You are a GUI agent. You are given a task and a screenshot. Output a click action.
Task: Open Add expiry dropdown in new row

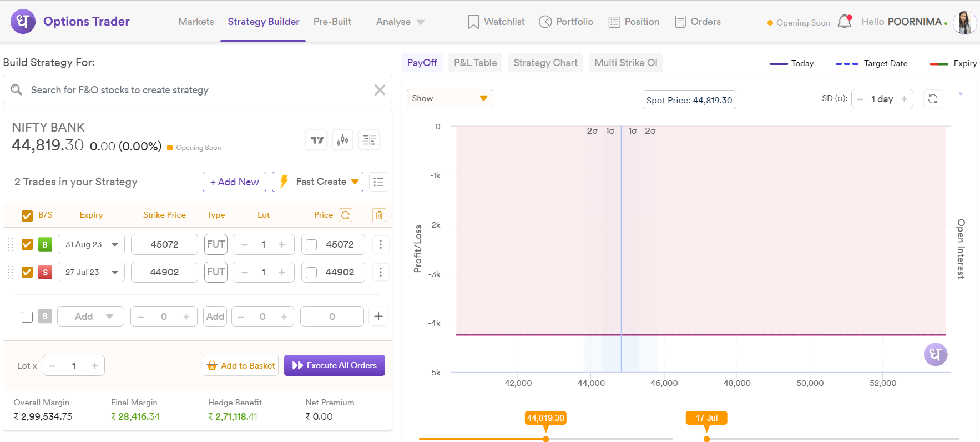[90, 317]
